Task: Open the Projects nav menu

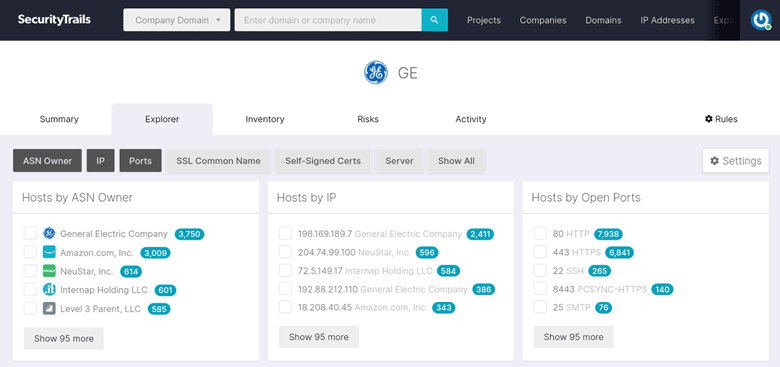Action: pyautogui.click(x=484, y=20)
